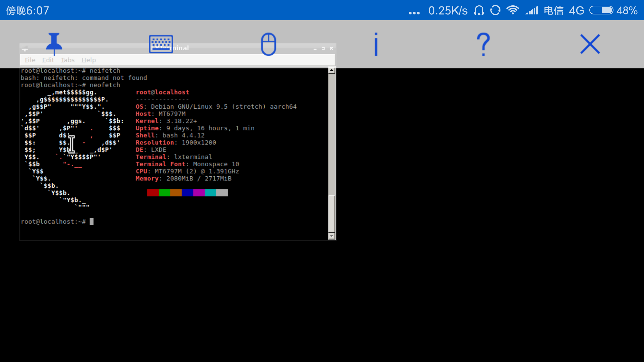Tap the mouse mode icon
Viewport: 644px width, 362px height.
pyautogui.click(x=268, y=44)
